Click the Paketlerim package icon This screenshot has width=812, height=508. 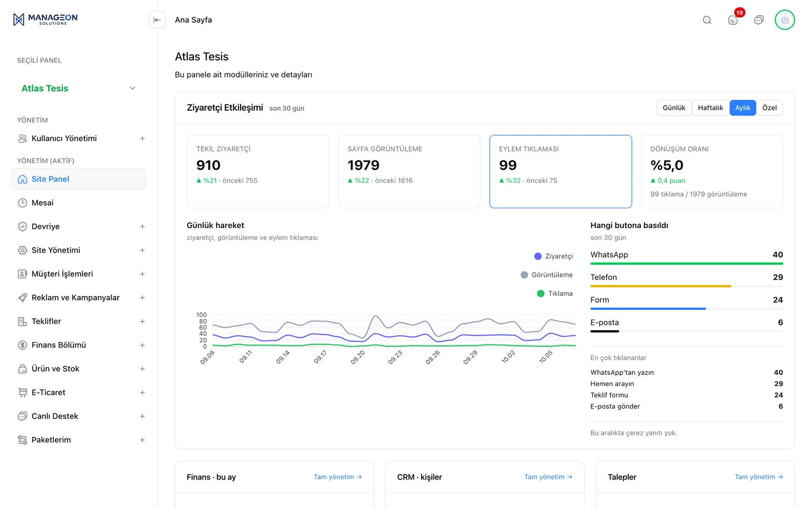22,440
